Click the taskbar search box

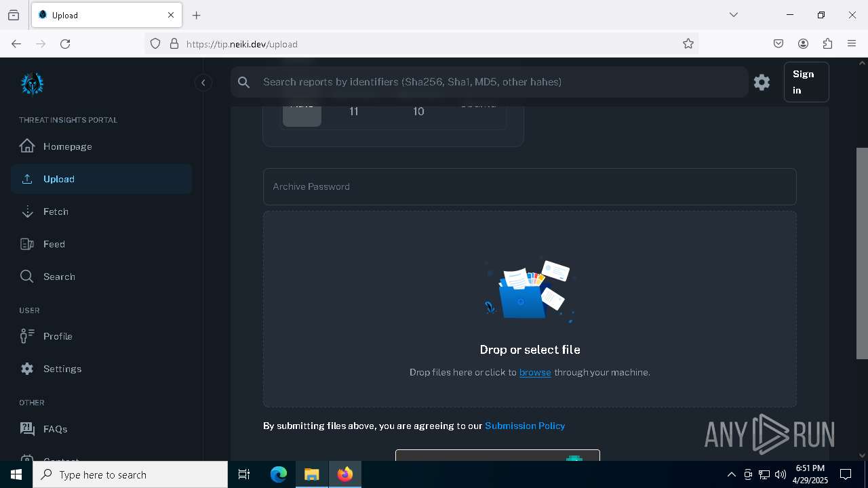point(130,474)
